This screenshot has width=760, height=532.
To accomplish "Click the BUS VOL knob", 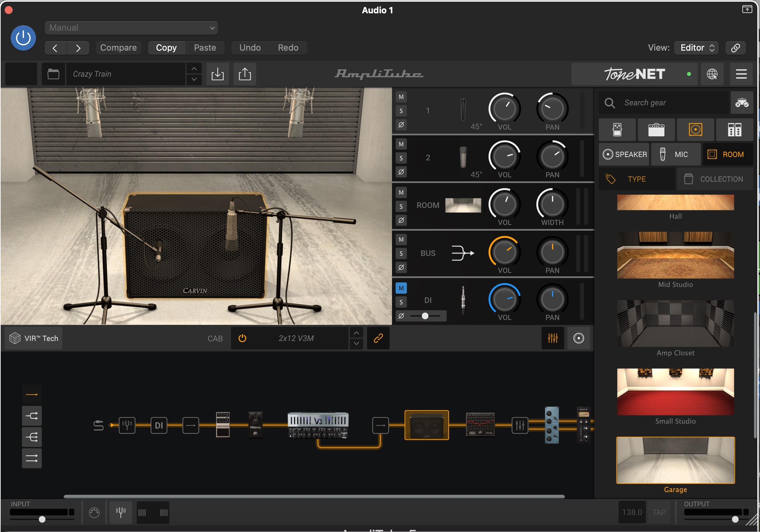I will click(x=504, y=252).
